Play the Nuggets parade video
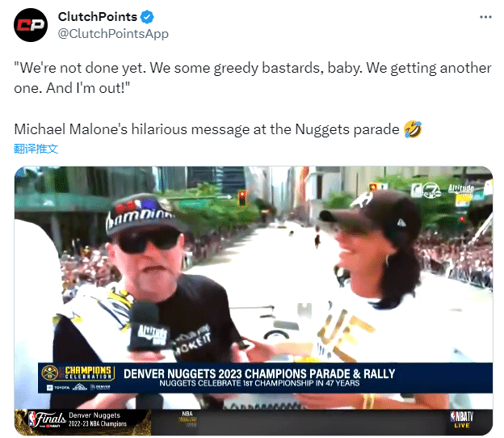The width and height of the screenshot is (504, 438). pyautogui.click(x=254, y=301)
